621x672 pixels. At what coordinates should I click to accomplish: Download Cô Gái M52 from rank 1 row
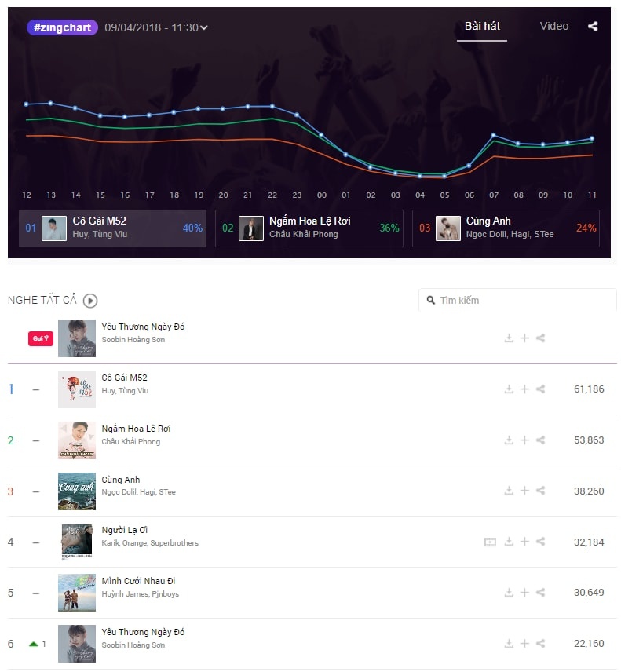508,389
